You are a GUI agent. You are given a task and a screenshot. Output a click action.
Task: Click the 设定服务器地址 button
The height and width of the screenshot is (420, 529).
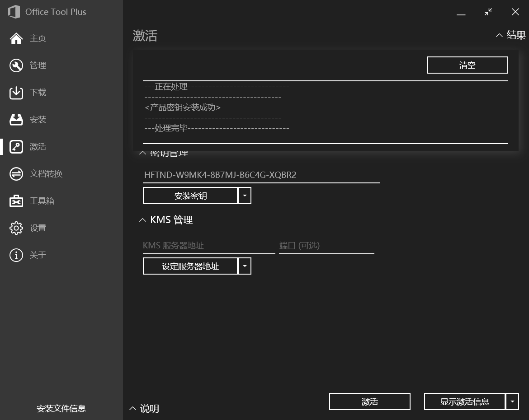190,266
